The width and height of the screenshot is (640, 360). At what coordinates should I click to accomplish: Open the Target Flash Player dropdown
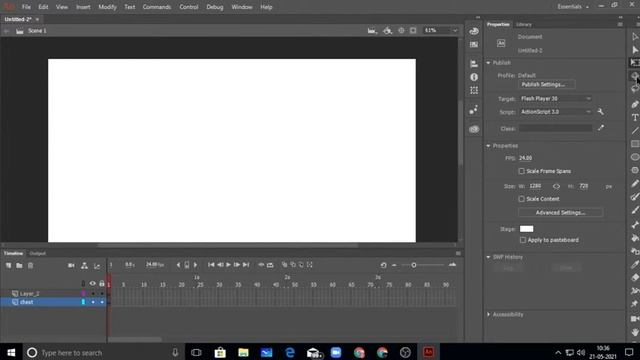point(555,99)
